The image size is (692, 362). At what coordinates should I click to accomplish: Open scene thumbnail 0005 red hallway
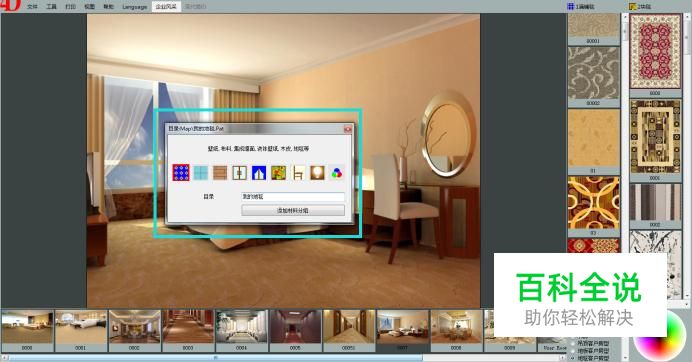tap(296, 330)
